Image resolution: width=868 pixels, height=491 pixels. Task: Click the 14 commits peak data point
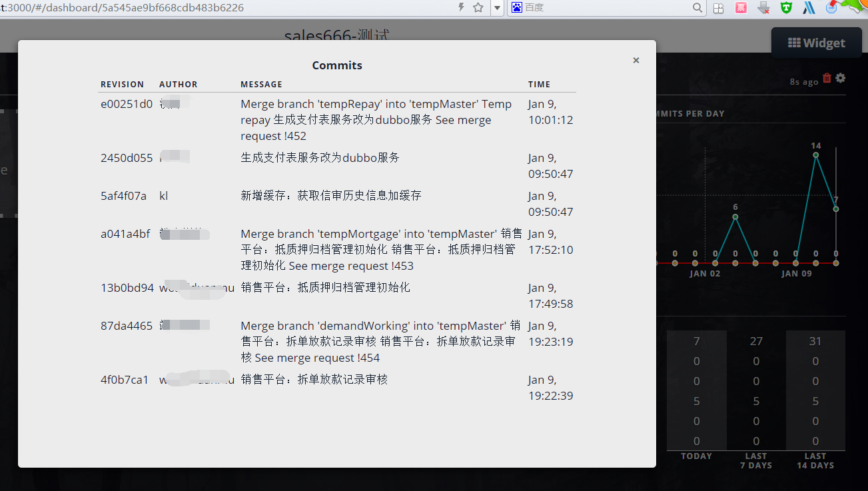pyautogui.click(x=815, y=155)
